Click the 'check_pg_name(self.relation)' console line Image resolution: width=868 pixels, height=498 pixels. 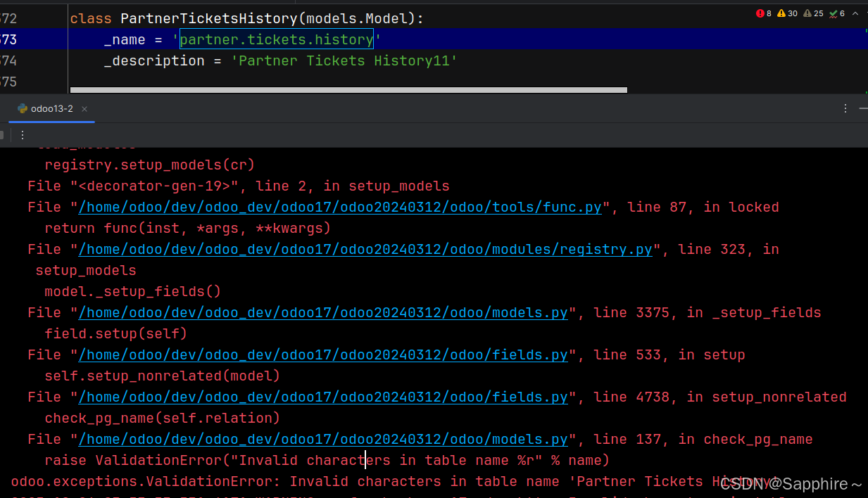click(x=163, y=419)
